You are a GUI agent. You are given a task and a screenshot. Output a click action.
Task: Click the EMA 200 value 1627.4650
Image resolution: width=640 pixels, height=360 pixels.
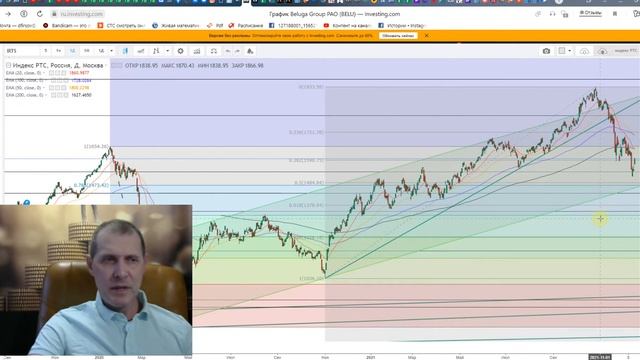click(x=82, y=95)
